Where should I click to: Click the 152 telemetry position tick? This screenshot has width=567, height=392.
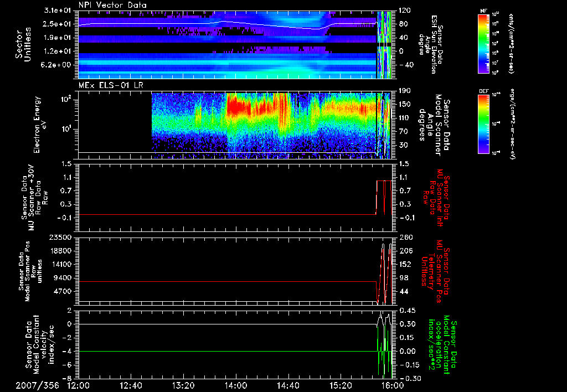(x=406, y=264)
